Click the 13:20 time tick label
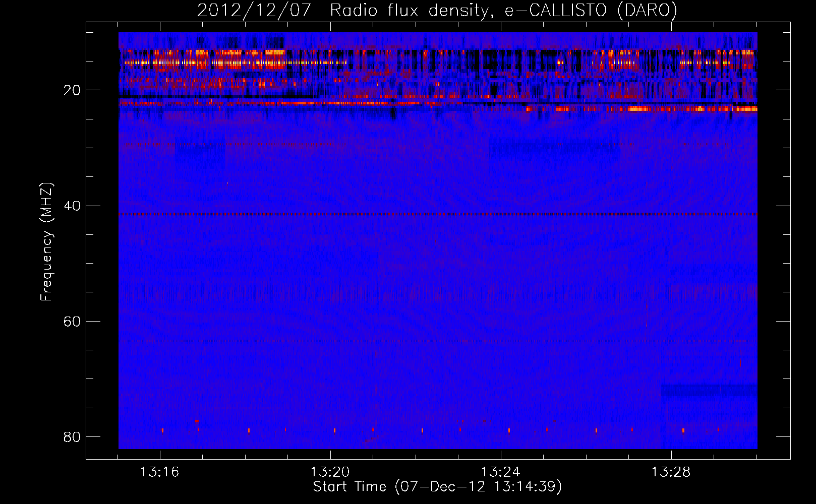Image resolution: width=816 pixels, height=504 pixels. pyautogui.click(x=330, y=472)
